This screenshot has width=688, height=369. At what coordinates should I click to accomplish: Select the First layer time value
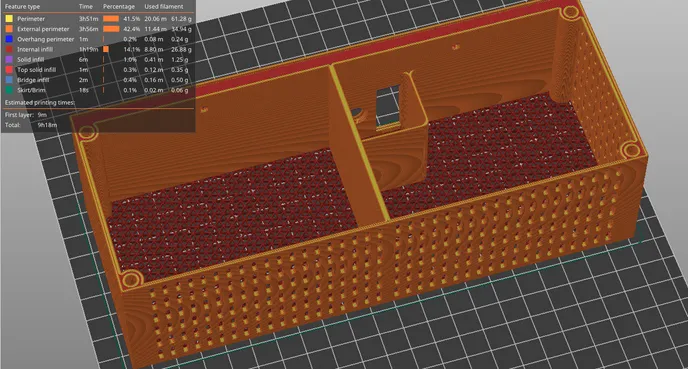click(x=42, y=115)
